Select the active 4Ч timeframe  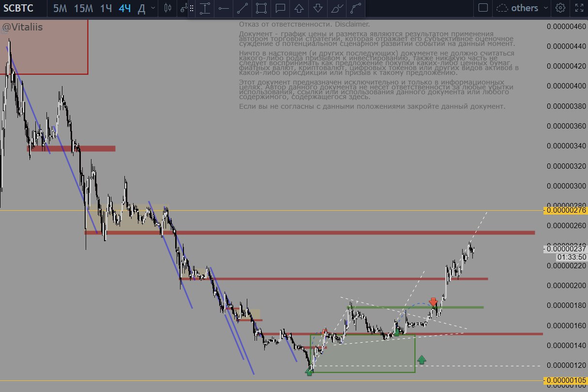tap(125, 8)
